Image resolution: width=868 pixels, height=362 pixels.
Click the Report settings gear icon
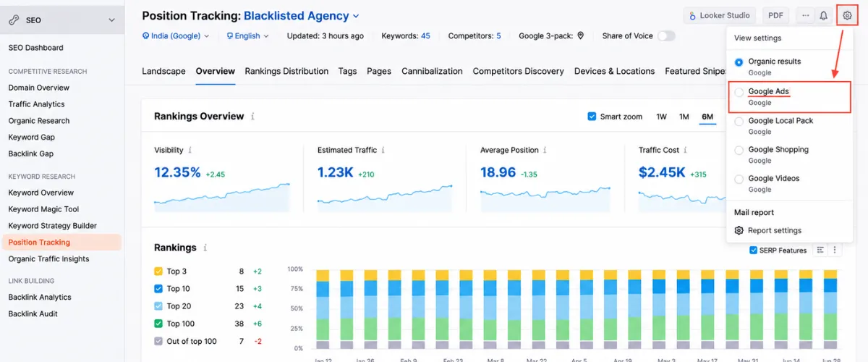click(x=739, y=230)
